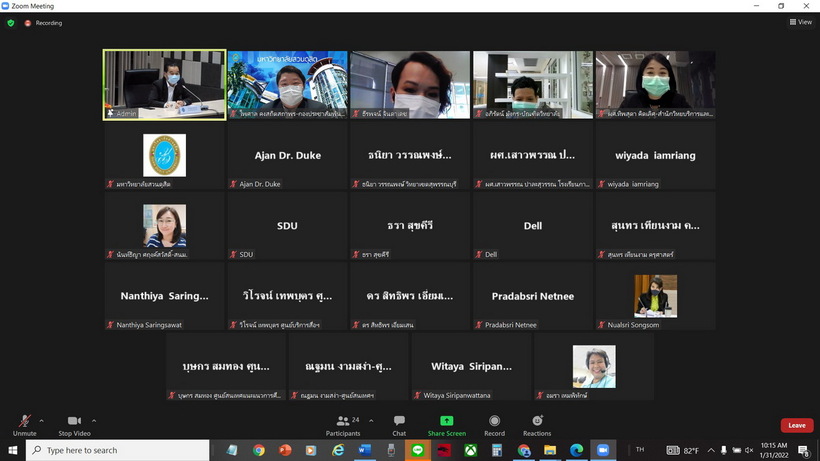The image size is (820, 461).
Task: Open the notification center icon
Action: click(804, 450)
